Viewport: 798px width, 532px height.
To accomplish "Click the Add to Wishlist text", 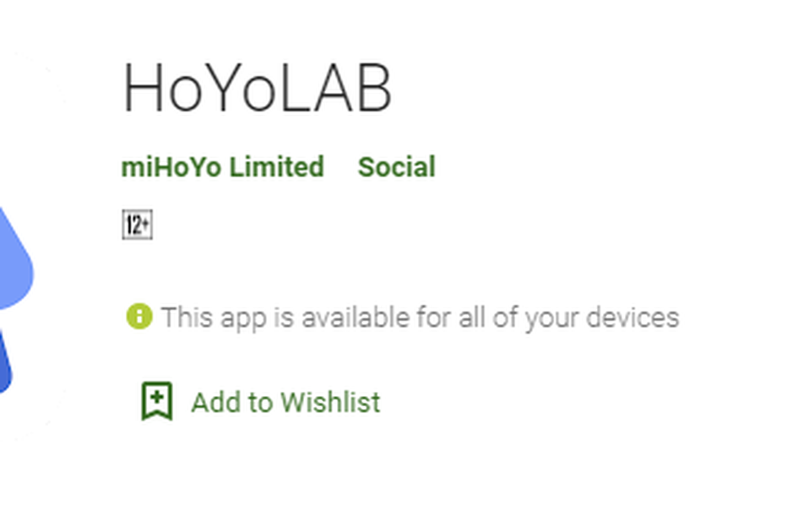I will click(x=285, y=402).
